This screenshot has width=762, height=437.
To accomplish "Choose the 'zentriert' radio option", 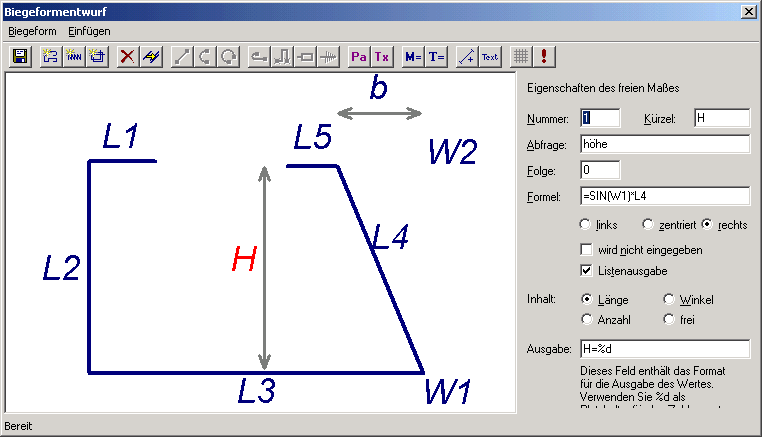I will (648, 225).
